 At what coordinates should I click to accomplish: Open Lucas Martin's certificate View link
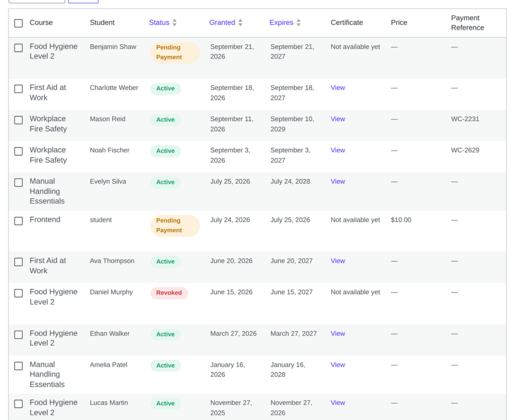point(337,402)
